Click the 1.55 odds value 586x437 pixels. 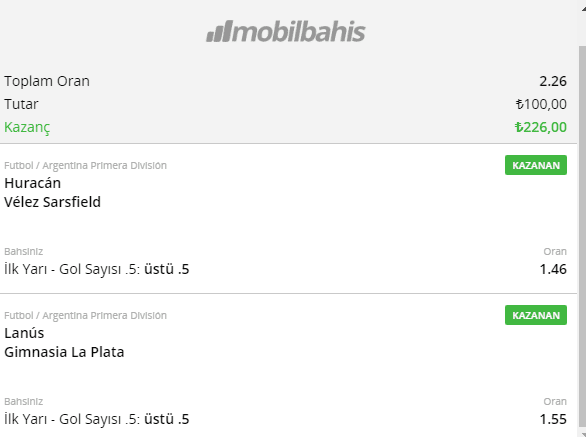click(x=553, y=419)
